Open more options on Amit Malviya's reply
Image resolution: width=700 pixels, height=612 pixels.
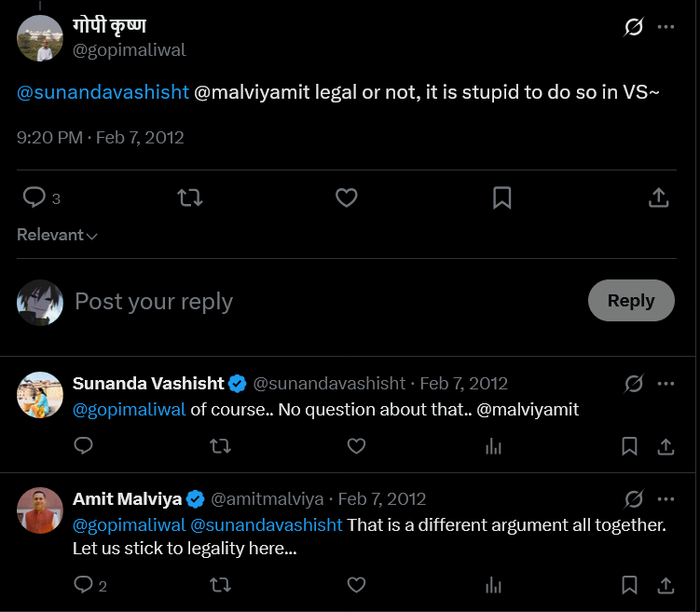pos(666,499)
